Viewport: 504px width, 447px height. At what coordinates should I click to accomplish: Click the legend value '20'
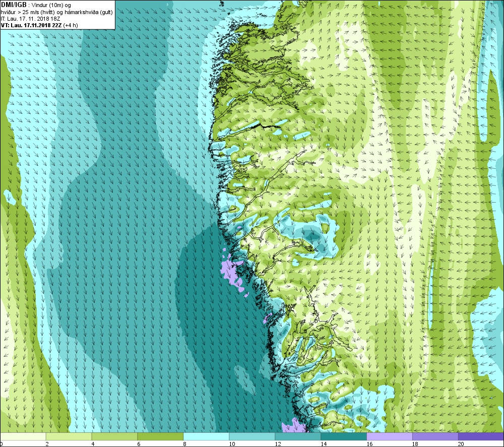[x=461, y=444]
